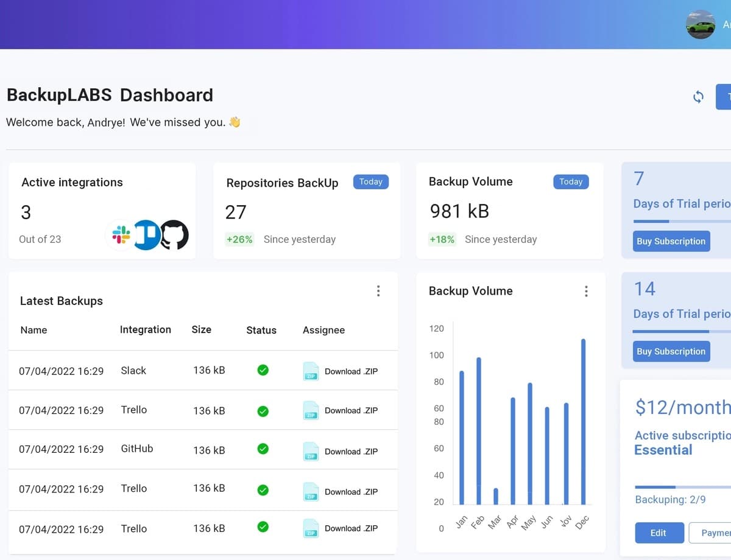Click the ZIP file icon on the last Trello backup row

[x=311, y=528]
